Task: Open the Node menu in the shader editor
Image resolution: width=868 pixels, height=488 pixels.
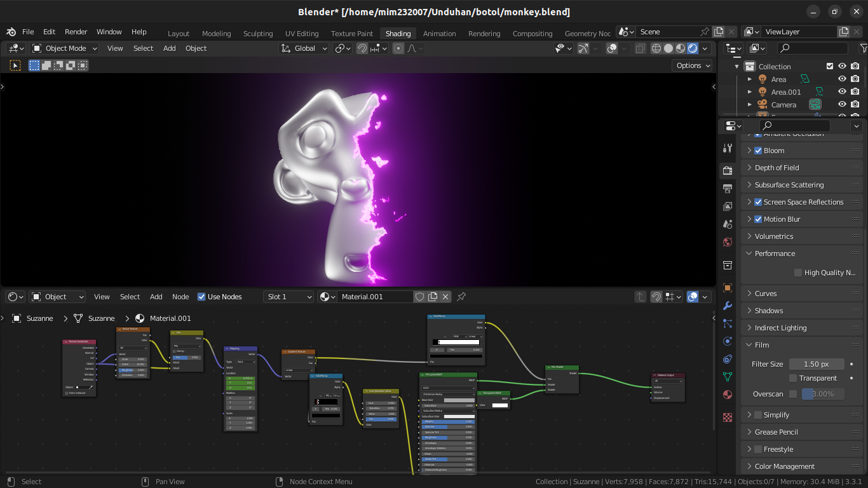Action: (x=180, y=296)
